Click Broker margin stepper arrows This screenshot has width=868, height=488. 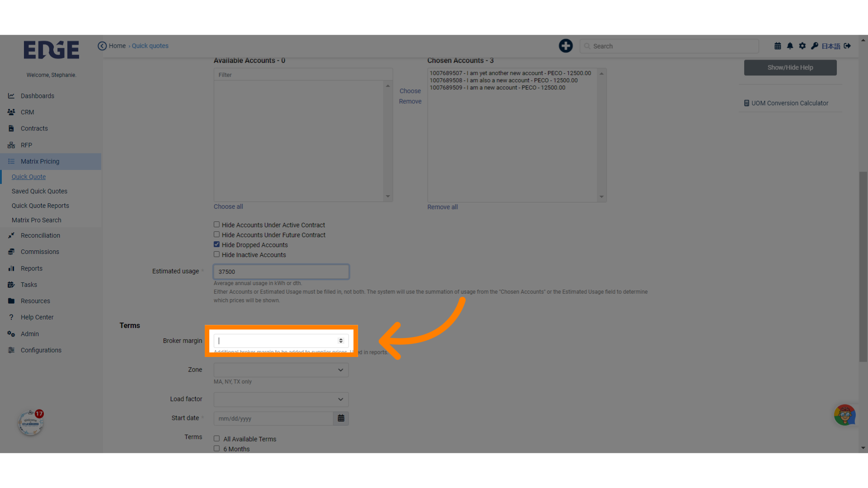[341, 341]
